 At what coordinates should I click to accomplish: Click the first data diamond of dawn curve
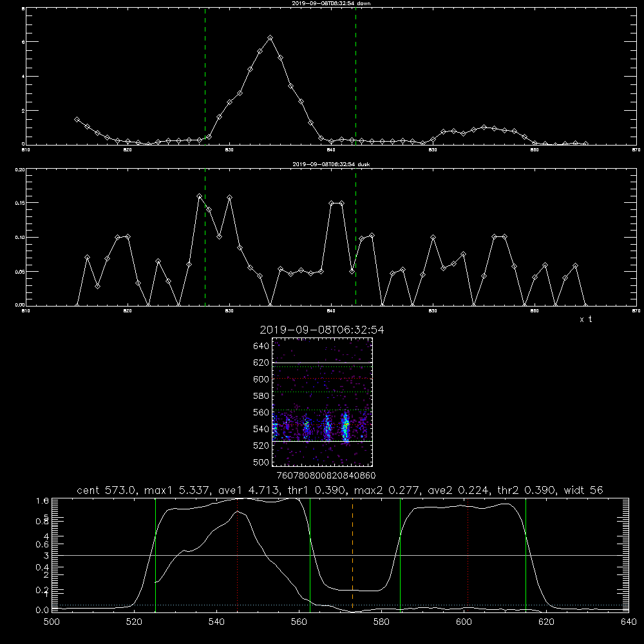pyautogui.click(x=77, y=120)
